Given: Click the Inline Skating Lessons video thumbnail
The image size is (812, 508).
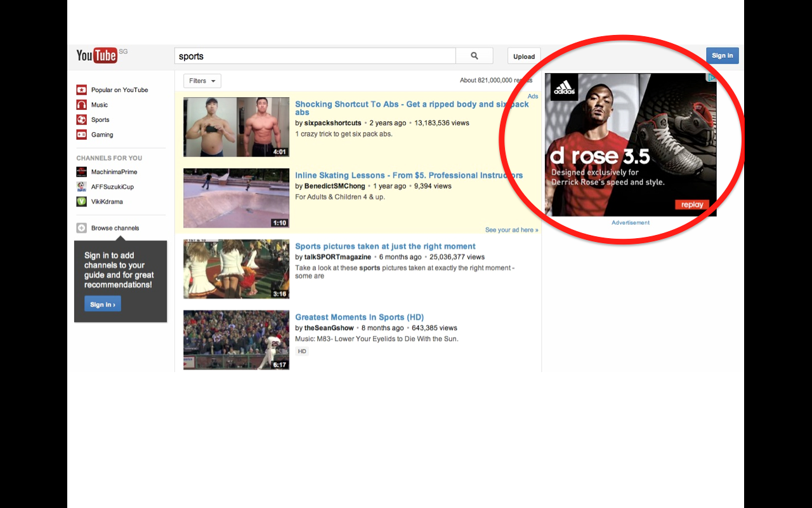Looking at the screenshot, I should (x=236, y=197).
